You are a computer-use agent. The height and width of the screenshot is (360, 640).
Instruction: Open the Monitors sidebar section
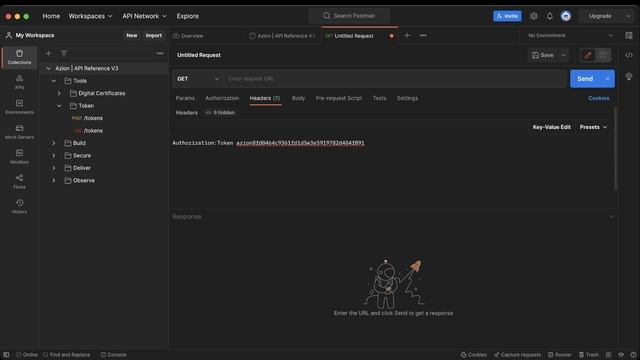click(19, 157)
